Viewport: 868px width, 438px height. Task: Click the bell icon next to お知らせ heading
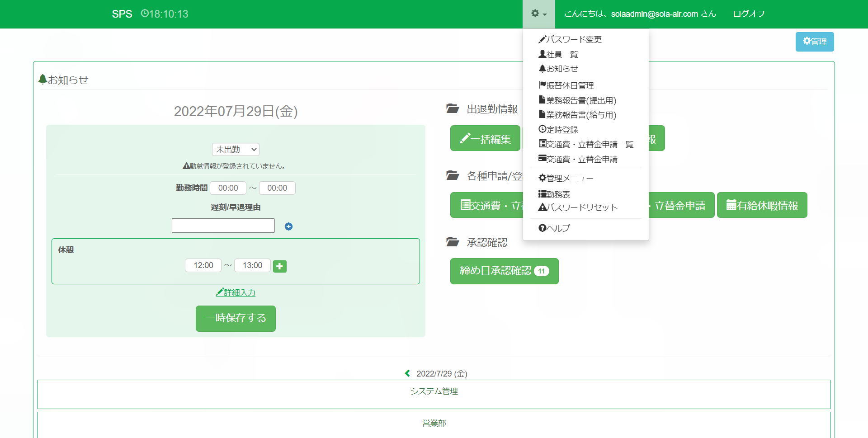(42, 80)
